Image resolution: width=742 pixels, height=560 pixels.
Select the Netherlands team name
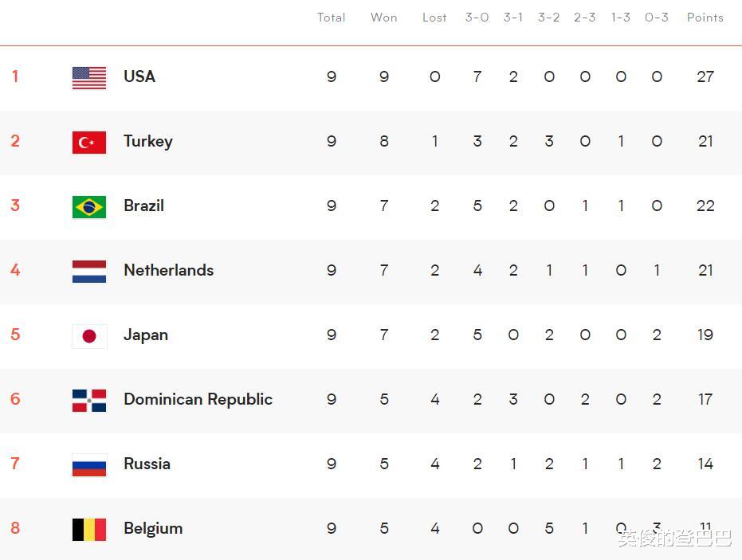pyautogui.click(x=168, y=270)
